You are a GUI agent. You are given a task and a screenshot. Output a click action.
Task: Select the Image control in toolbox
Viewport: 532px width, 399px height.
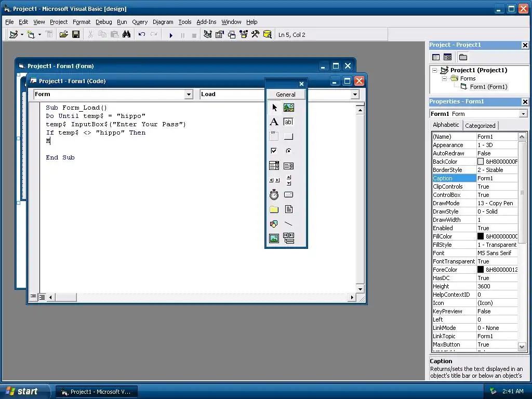(x=274, y=238)
